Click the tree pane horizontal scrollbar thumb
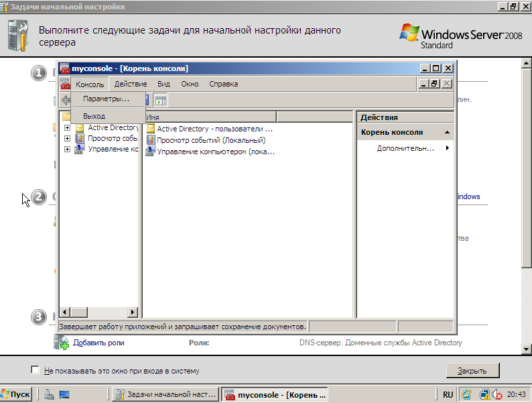 click(x=78, y=312)
